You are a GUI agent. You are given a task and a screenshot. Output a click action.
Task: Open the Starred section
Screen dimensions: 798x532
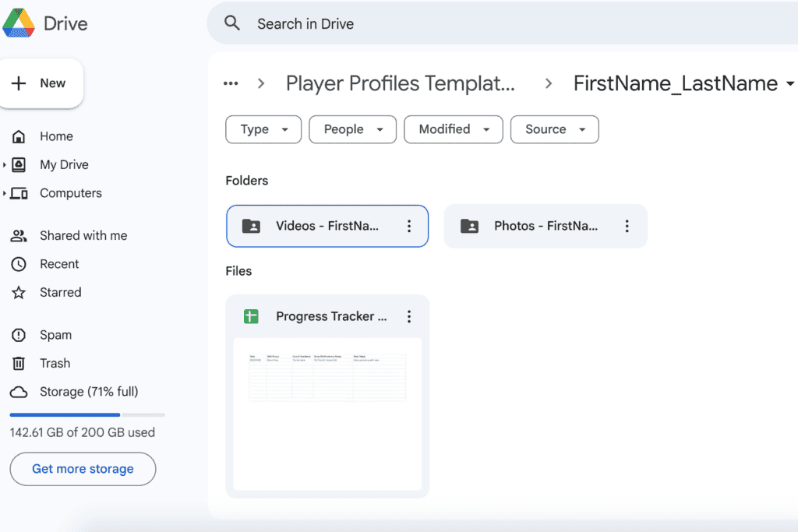[x=61, y=292]
